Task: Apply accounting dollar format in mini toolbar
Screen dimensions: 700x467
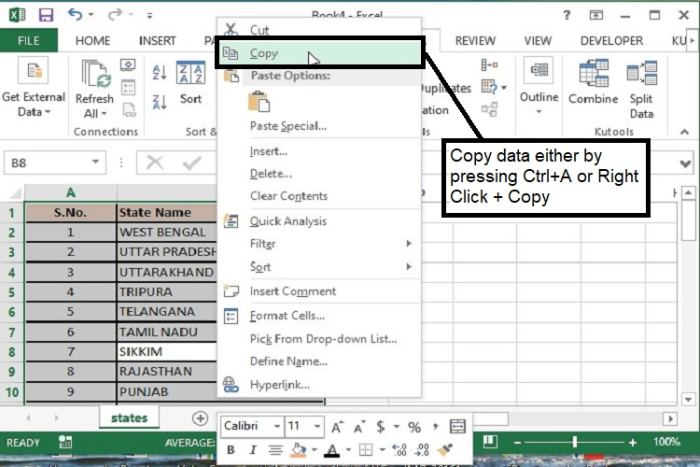Action: coord(380,426)
